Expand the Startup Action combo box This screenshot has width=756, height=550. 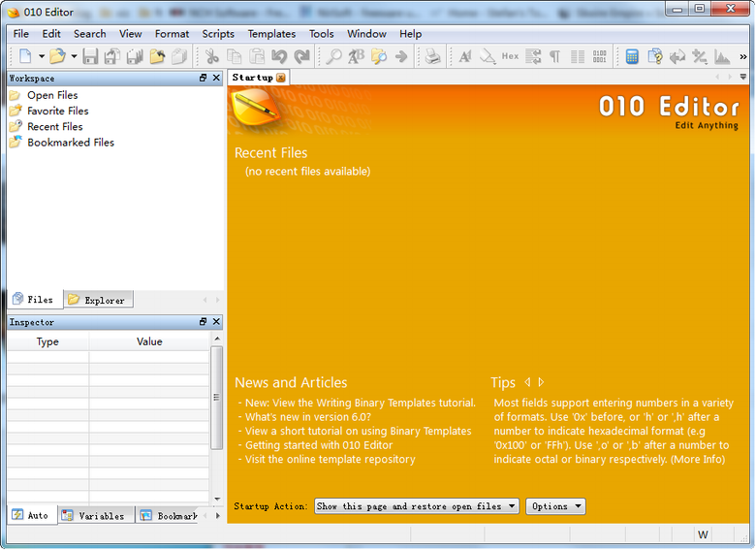tap(417, 506)
